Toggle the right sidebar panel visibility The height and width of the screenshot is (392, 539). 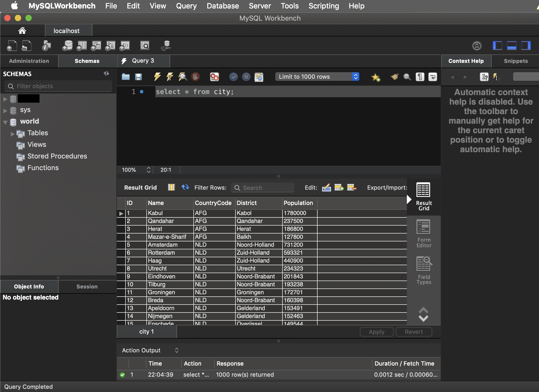point(526,46)
